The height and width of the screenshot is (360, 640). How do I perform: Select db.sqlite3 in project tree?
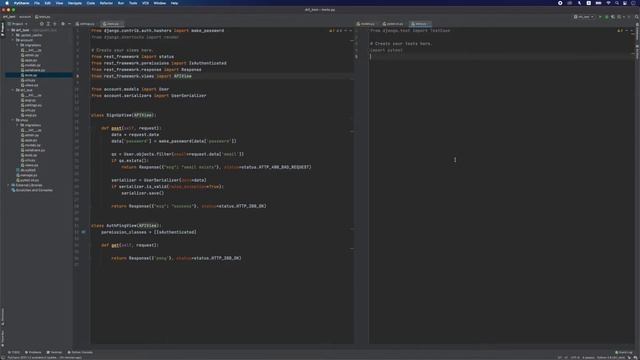28,170
